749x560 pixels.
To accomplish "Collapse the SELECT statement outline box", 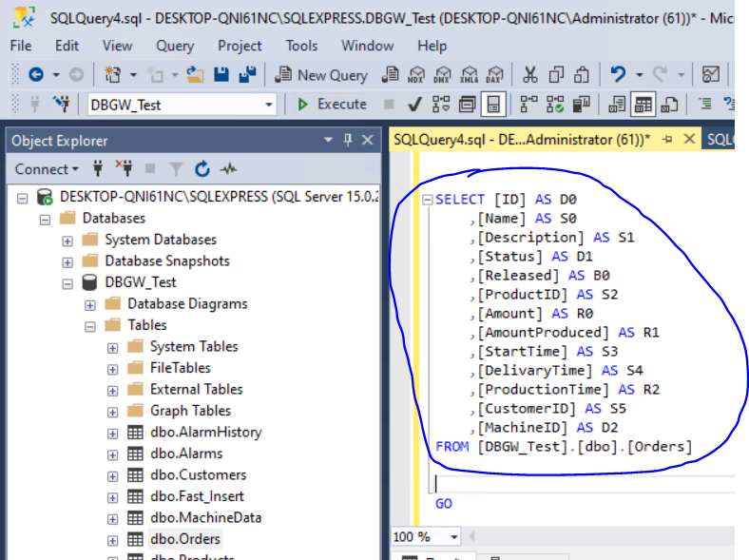I will coord(428,200).
